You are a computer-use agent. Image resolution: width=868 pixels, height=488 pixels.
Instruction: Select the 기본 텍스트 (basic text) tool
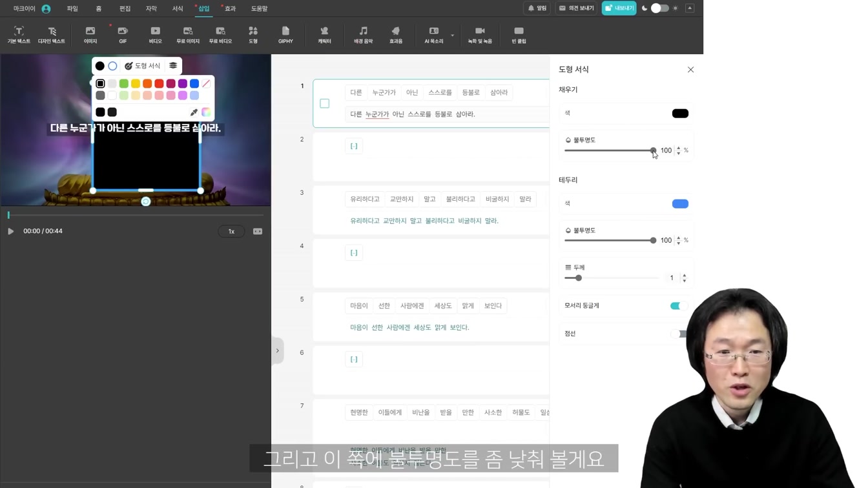(19, 35)
